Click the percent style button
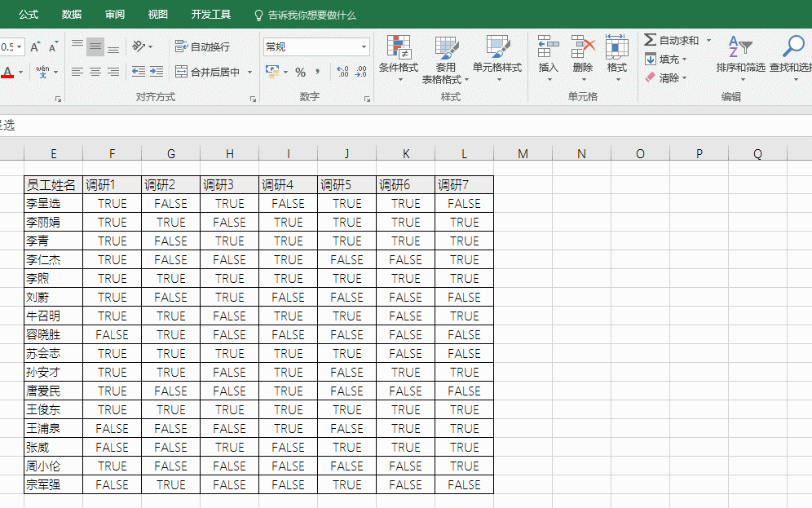 point(300,72)
